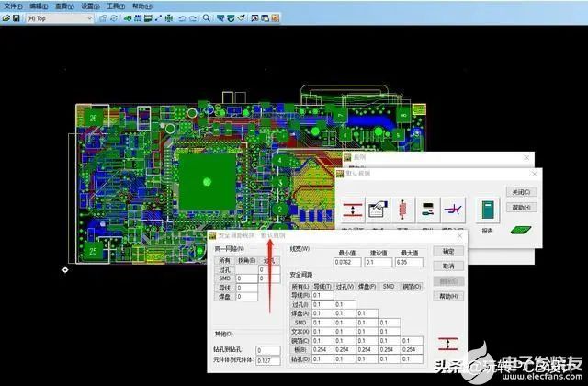
Task: Click component 26 on the PCB
Action: click(93, 118)
